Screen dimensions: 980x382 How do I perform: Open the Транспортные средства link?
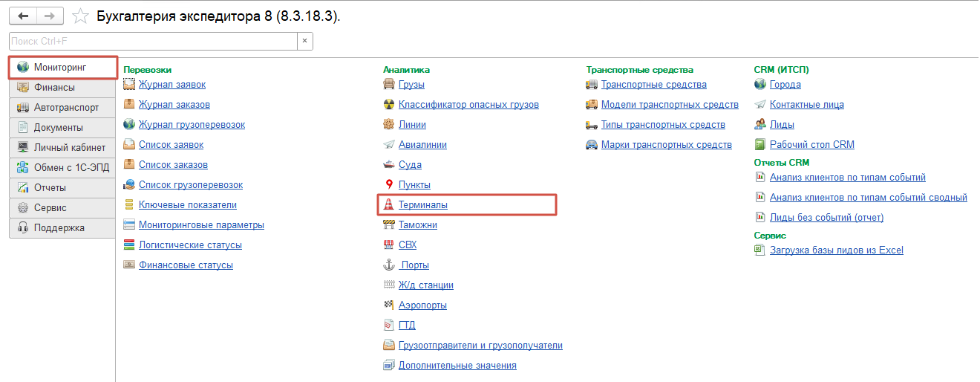pos(654,85)
